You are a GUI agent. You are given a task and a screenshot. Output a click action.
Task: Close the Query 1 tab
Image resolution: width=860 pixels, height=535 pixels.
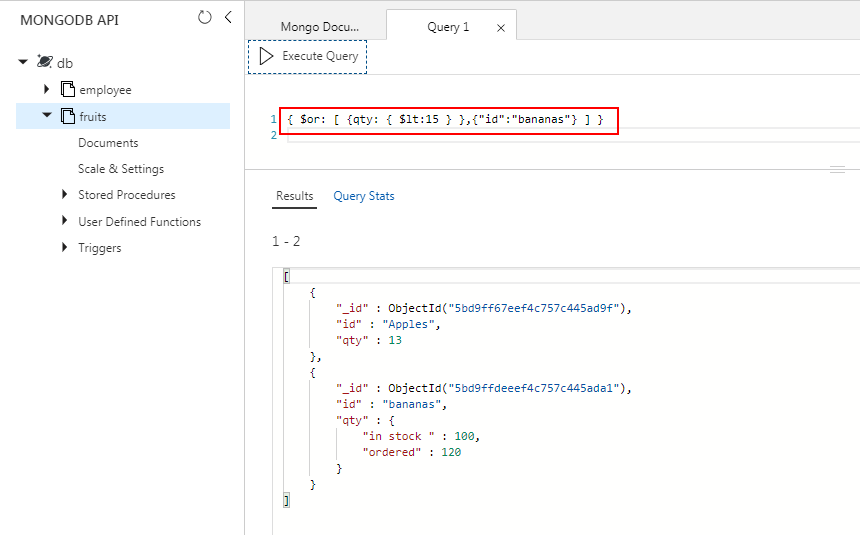500,28
